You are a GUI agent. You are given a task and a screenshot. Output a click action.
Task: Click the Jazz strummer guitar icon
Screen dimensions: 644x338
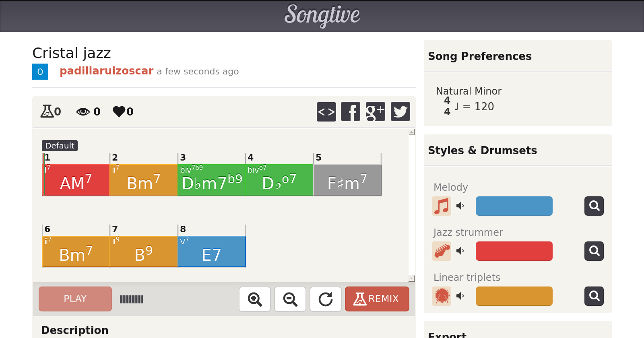coord(442,251)
